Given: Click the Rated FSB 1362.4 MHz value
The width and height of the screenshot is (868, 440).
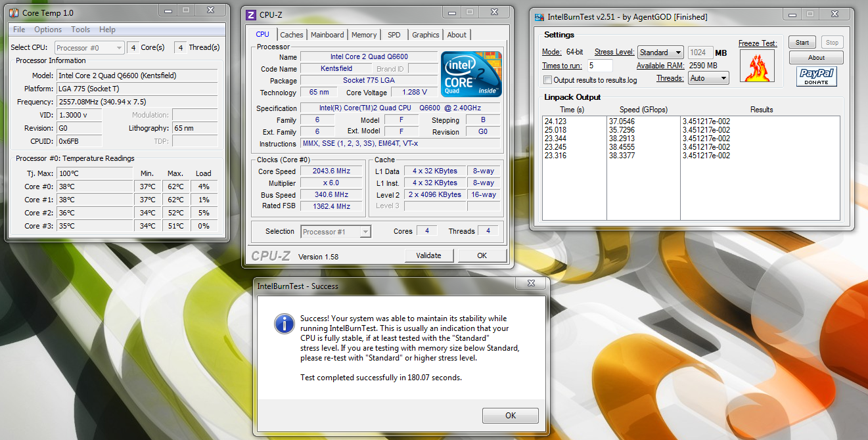Looking at the screenshot, I should pos(332,206).
